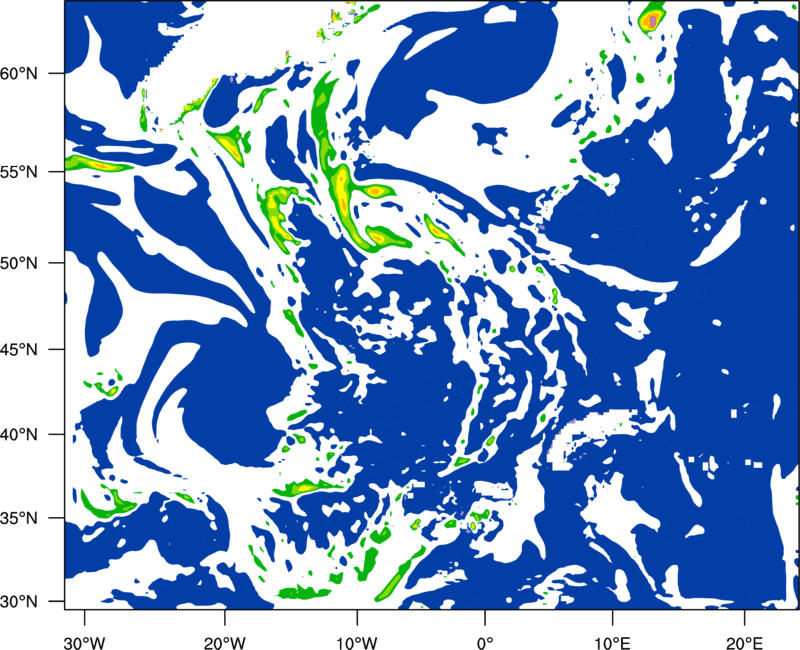Image resolution: width=800 pixels, height=650 pixels.
Task: Click the 45°N latitude label
Action: click(19, 349)
